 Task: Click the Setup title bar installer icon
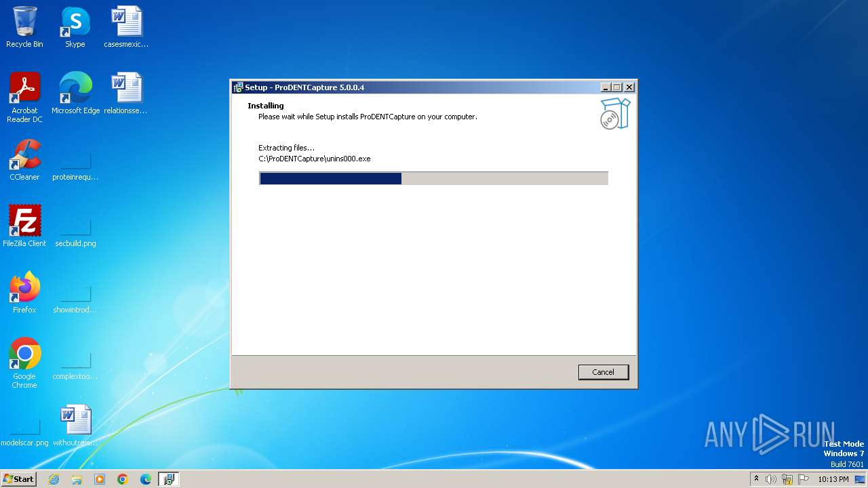[238, 87]
